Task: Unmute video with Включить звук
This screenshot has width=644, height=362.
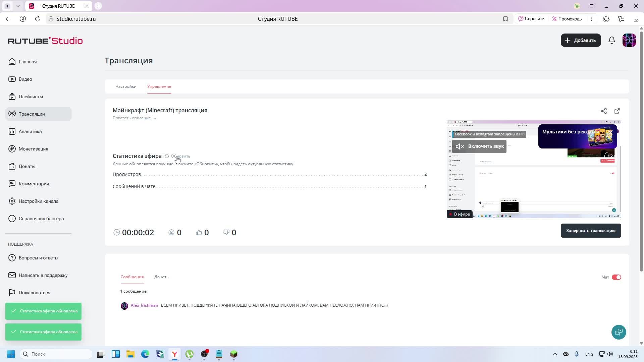Action: tap(479, 146)
